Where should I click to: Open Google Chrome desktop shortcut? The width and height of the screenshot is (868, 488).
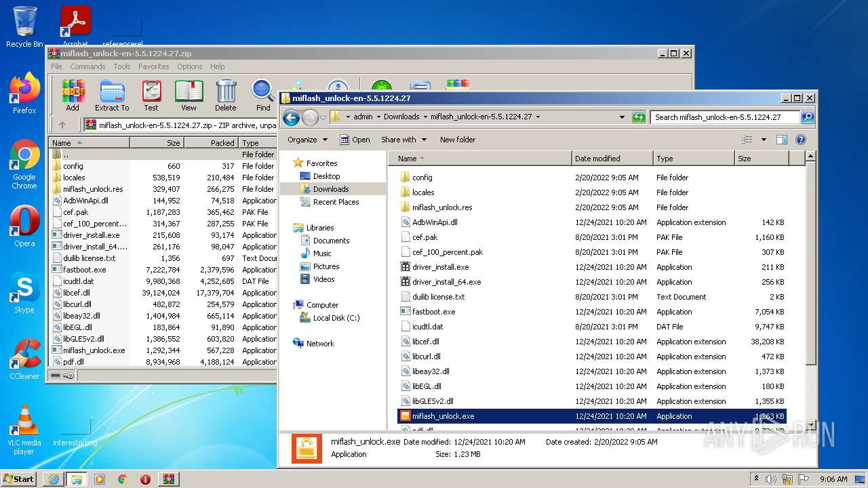[x=24, y=164]
